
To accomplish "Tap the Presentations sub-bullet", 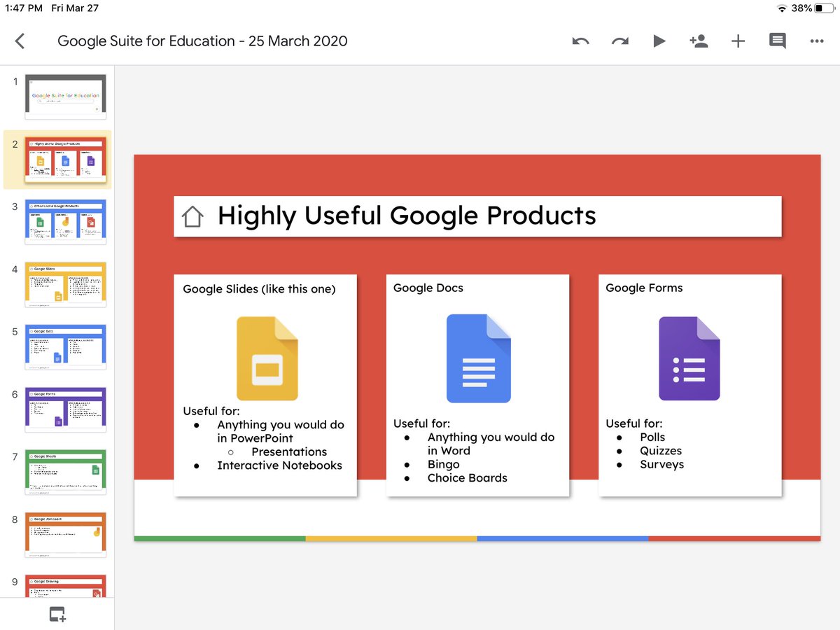I will point(289,452).
